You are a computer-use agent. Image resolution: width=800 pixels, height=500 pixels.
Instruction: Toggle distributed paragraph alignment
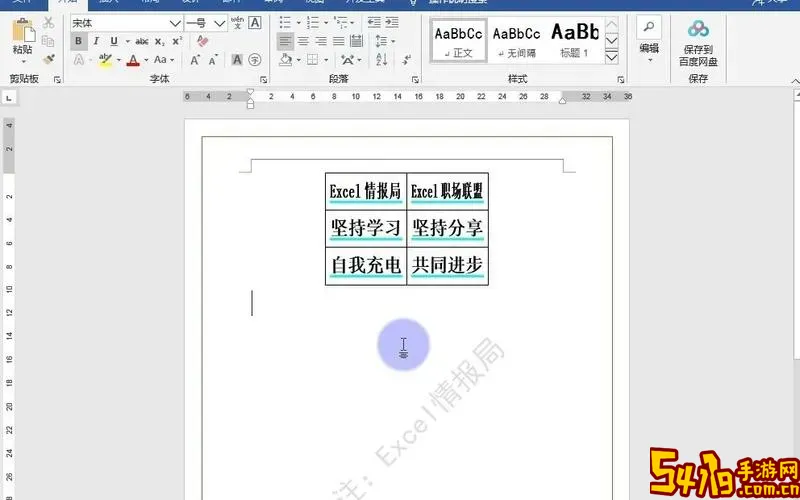point(357,41)
